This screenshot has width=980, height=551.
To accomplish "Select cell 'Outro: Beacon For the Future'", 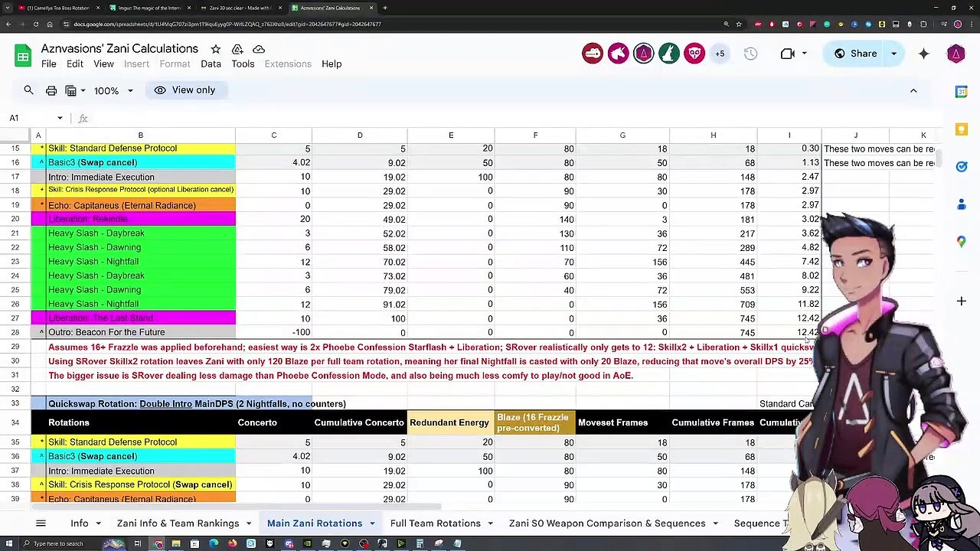I will click(140, 332).
